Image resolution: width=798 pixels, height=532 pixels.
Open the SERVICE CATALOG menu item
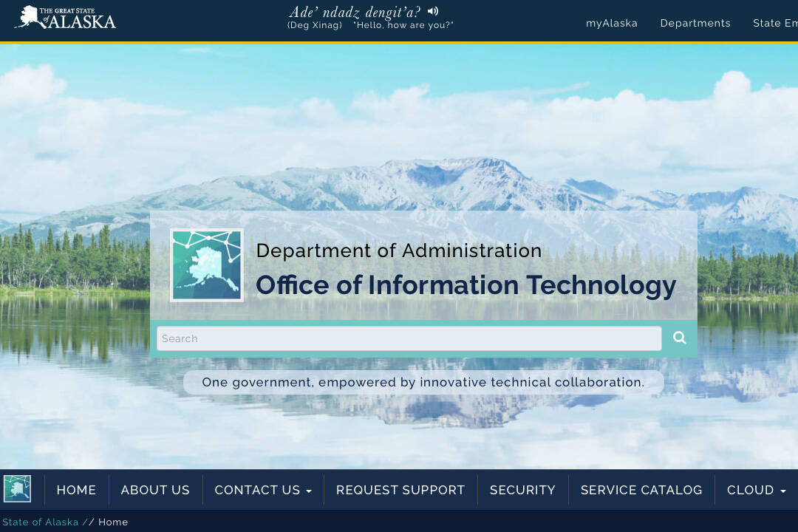click(x=641, y=490)
